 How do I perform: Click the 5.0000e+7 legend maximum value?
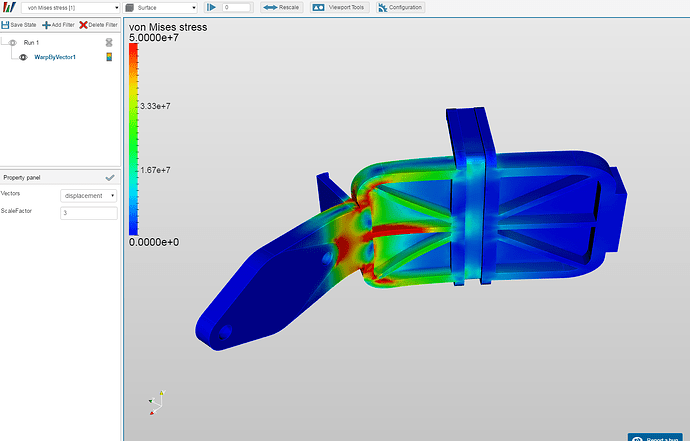coord(154,38)
